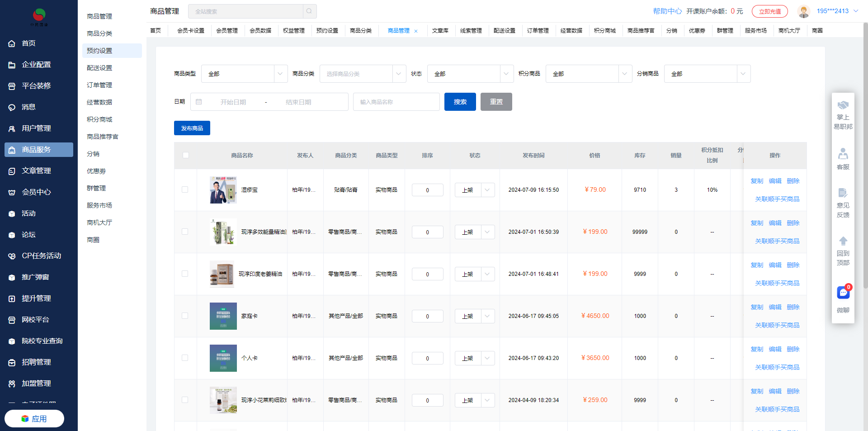This screenshot has width=868, height=431.
Task: Open 掌上易职邦 handshake icon
Action: 843,106
